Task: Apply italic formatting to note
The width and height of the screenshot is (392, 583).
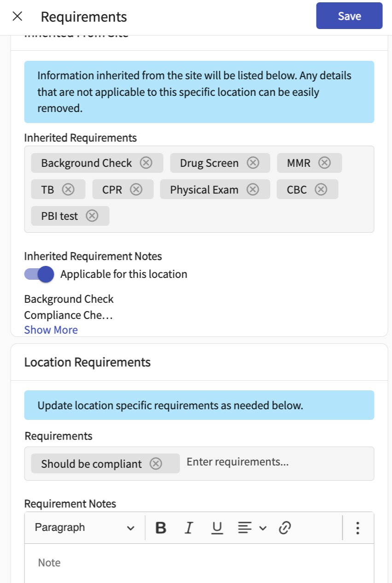Action: coord(188,528)
